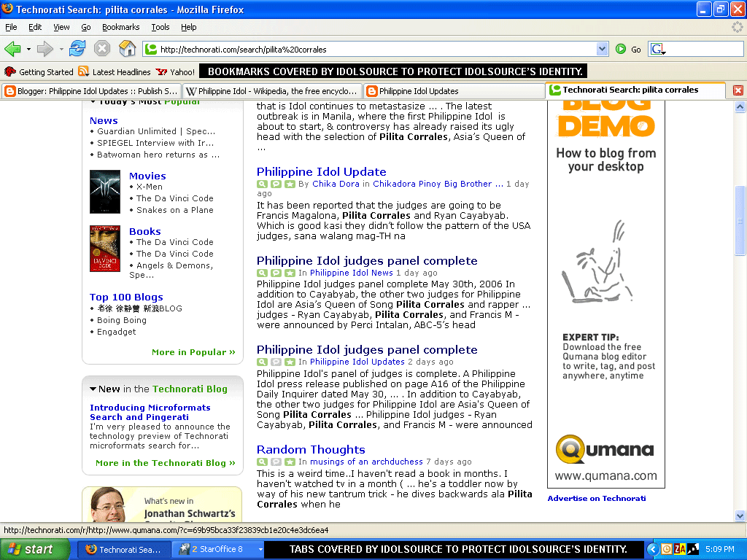Switch to the Technorati Sea... taskbar button

tap(123, 549)
